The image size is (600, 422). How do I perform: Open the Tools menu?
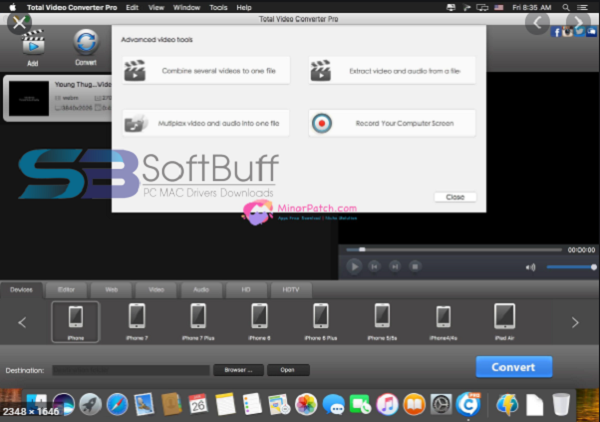(218, 7)
